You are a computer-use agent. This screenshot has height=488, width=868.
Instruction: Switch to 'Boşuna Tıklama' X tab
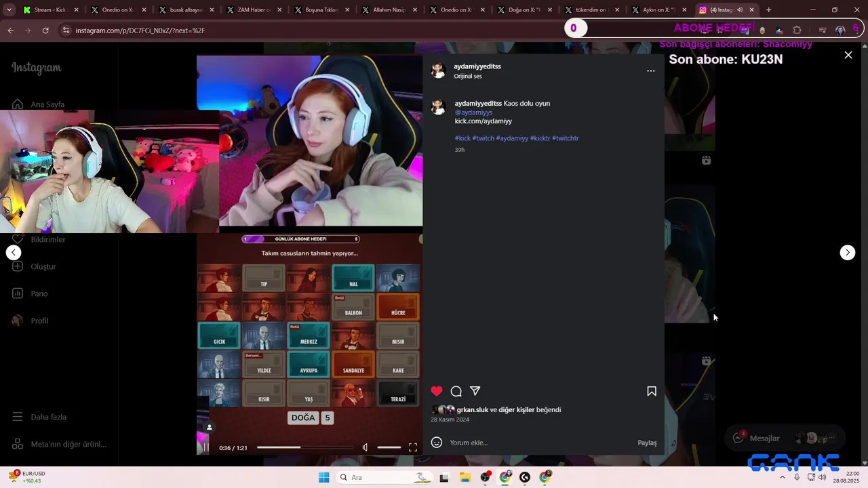(x=322, y=10)
